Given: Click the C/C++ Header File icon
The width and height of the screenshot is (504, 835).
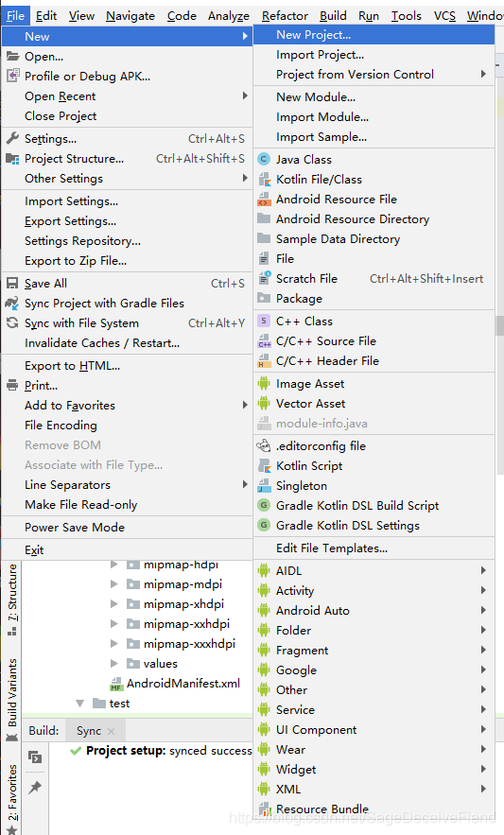Looking at the screenshot, I should click(264, 361).
